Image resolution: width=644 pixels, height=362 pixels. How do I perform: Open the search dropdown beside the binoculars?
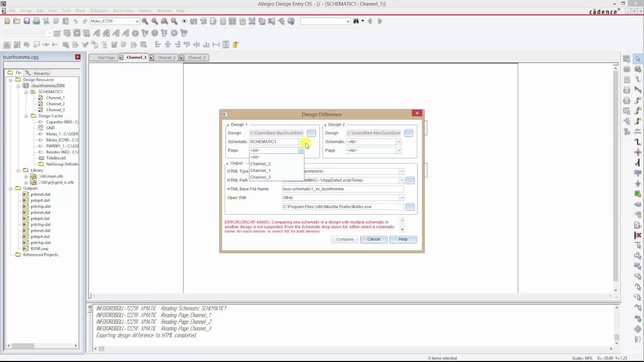348,21
